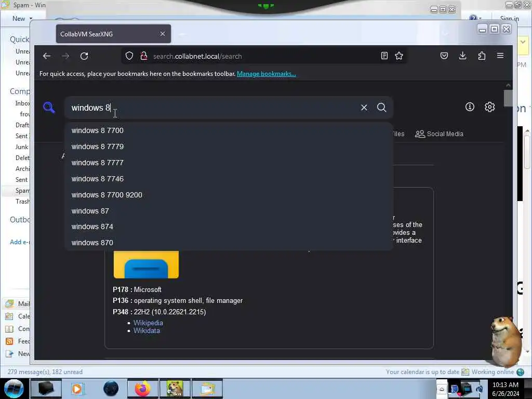
Task: Select Inbox folder in Windows Mail
Action: (22, 103)
